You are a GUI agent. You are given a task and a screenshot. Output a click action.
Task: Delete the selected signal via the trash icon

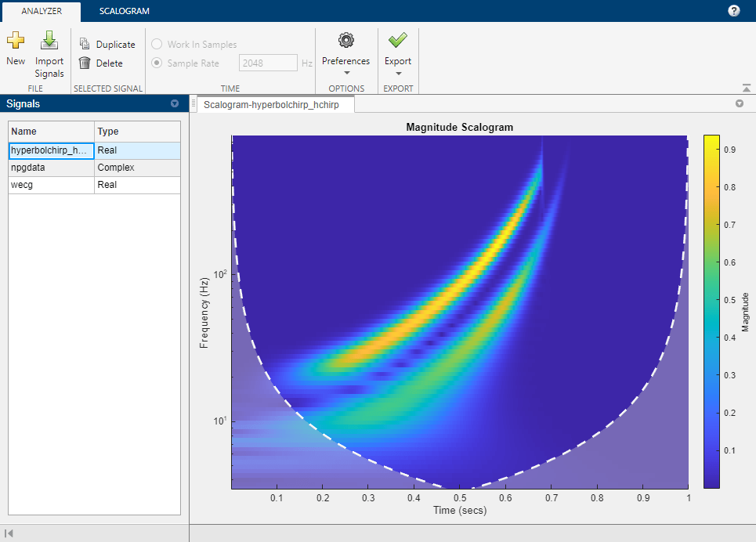coord(85,63)
